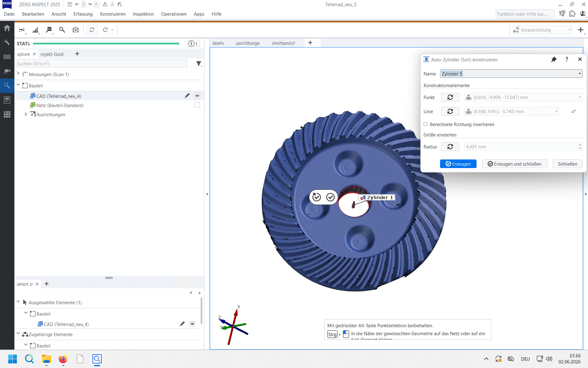Click the filter funnel icon in explorer
The height and width of the screenshot is (368, 588).
[199, 63]
